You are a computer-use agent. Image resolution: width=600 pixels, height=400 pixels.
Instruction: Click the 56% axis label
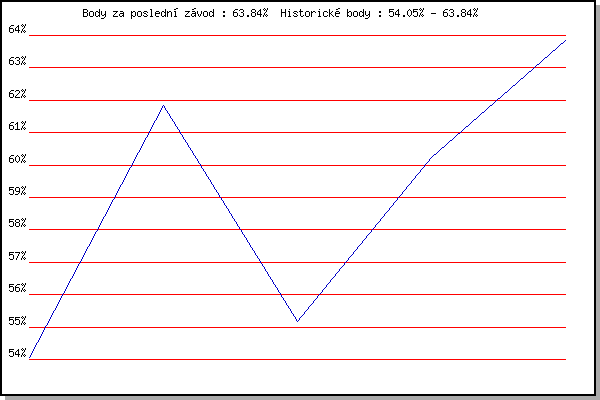[x=17, y=288]
